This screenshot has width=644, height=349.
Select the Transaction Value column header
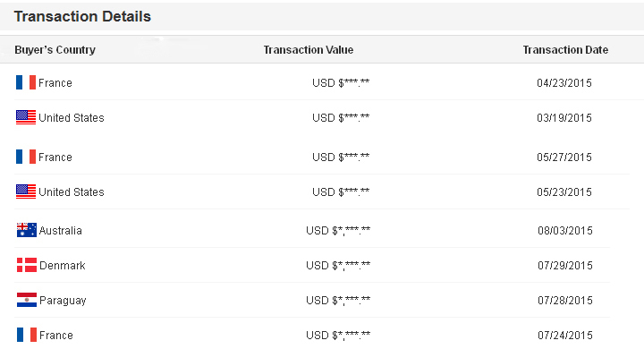click(x=309, y=50)
